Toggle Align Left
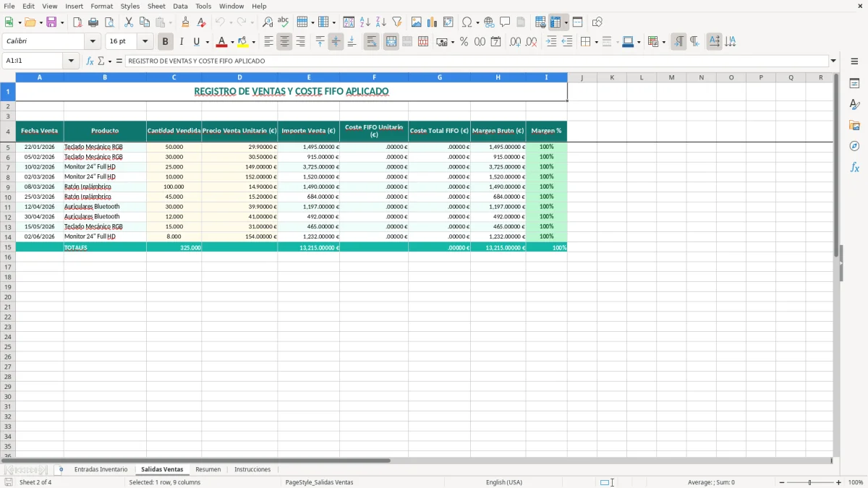Image resolution: width=868 pixels, height=488 pixels. 268,42
